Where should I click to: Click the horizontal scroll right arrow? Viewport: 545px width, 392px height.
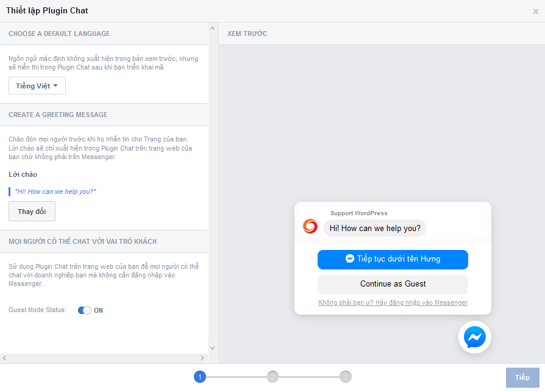point(204,358)
